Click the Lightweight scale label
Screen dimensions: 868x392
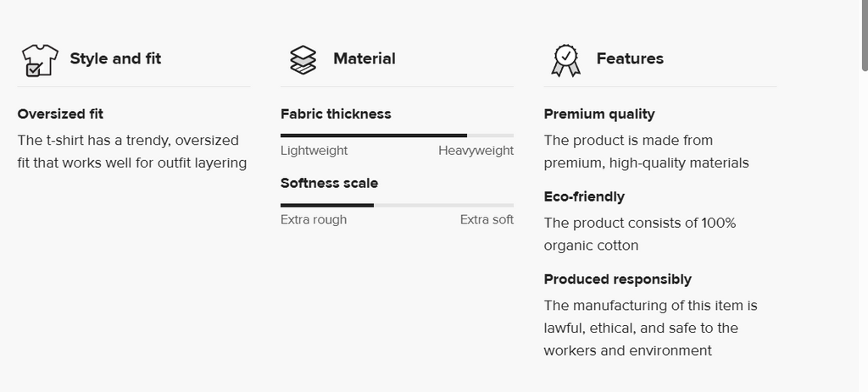[x=314, y=151]
